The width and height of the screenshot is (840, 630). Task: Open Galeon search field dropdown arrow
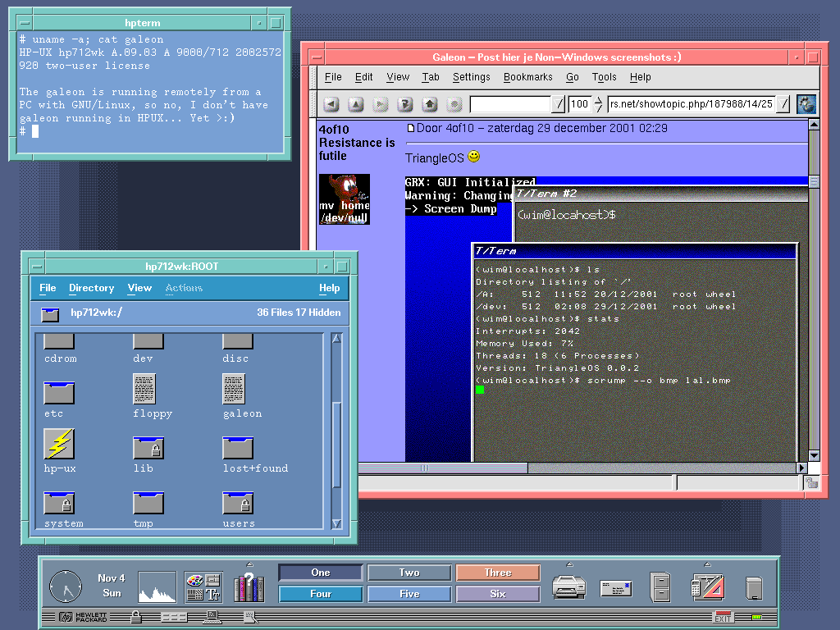click(558, 104)
